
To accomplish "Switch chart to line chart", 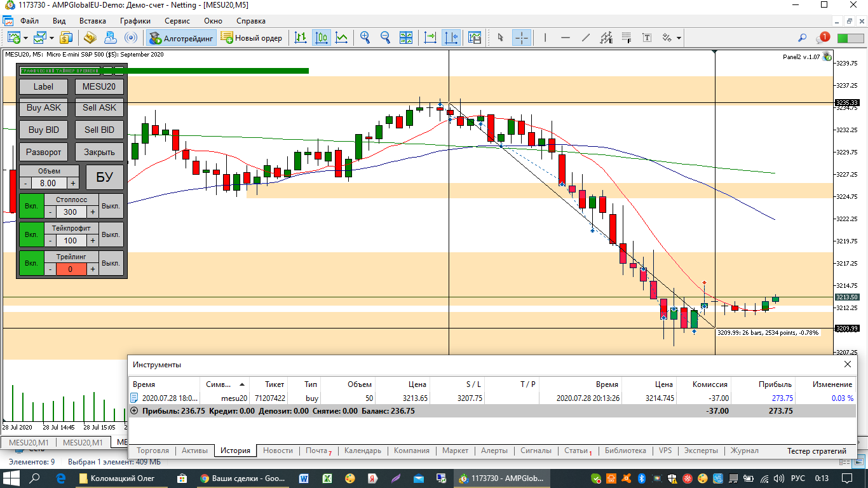I will tap(342, 37).
